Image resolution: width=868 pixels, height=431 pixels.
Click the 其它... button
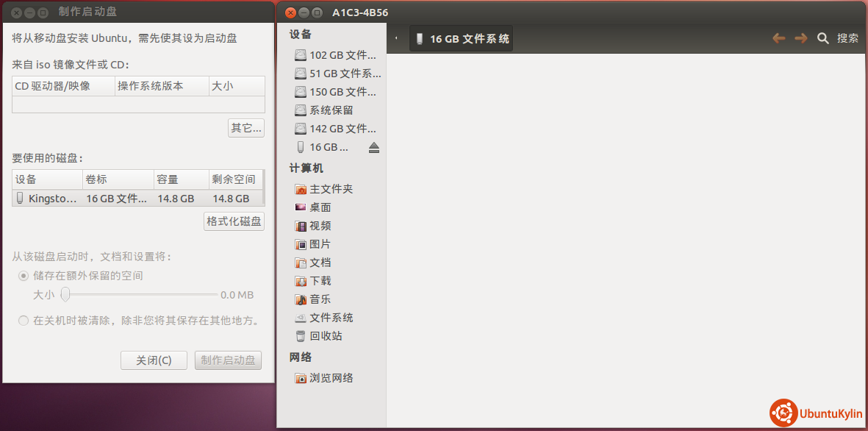pos(246,128)
